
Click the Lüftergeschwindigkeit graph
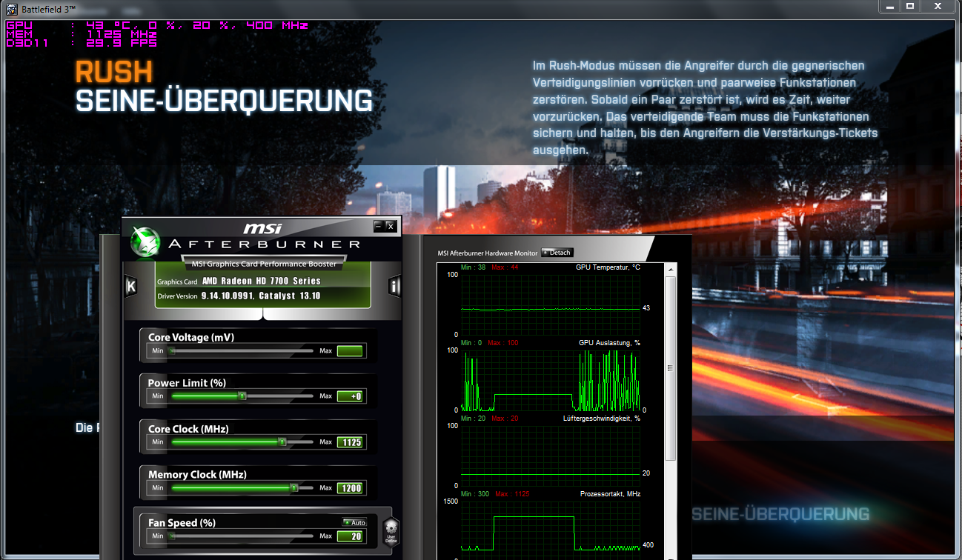pyautogui.click(x=550, y=455)
